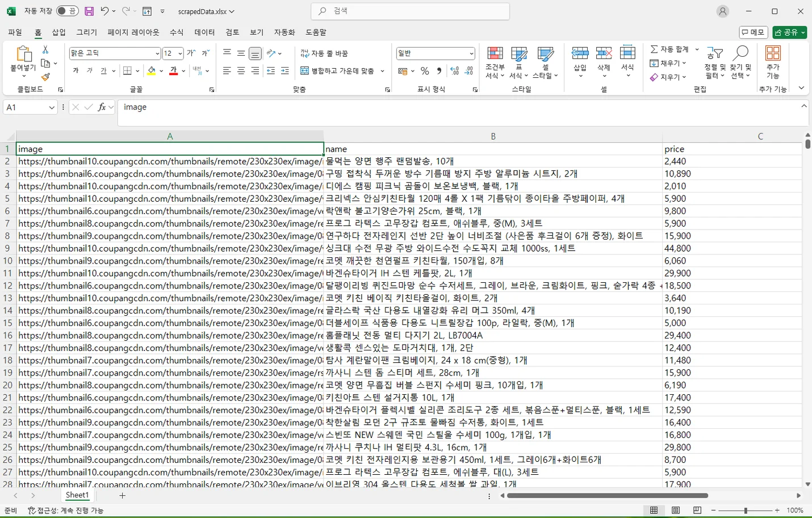This screenshot has height=518, width=812.
Task: Open 정렬 및 필터 sort and filter
Action: click(x=714, y=62)
